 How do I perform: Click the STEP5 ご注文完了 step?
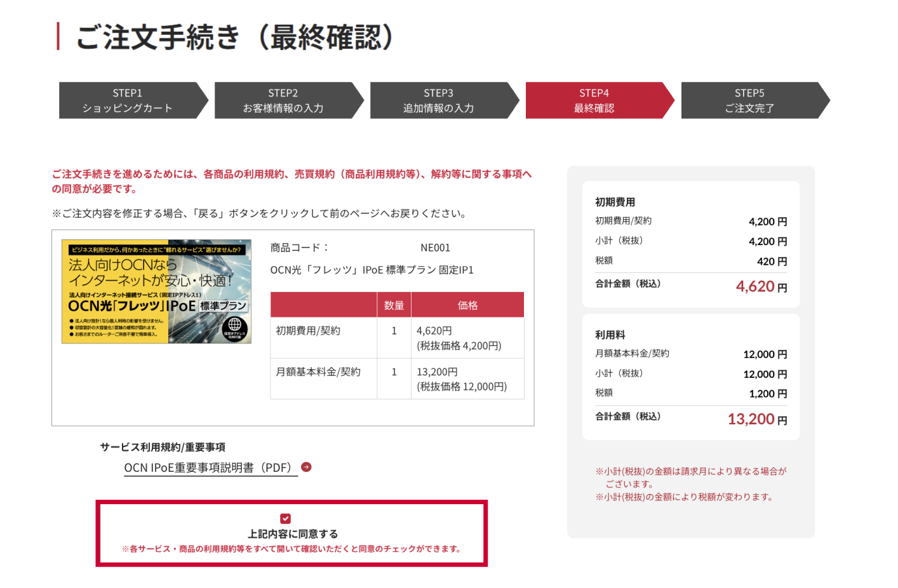[x=749, y=100]
